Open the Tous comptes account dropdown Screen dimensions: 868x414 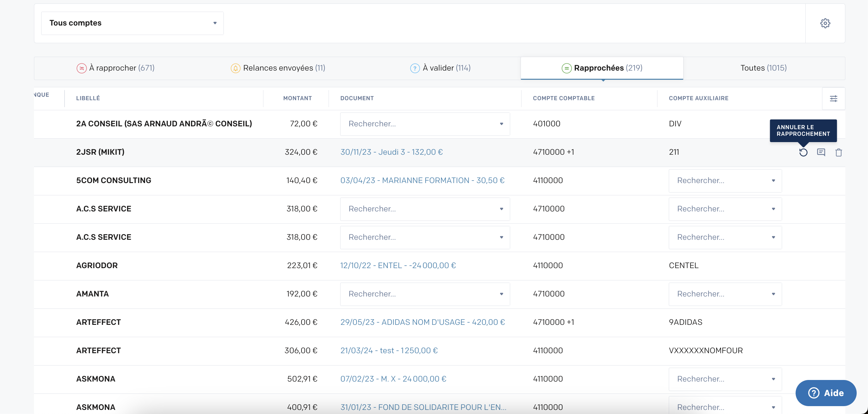(132, 23)
